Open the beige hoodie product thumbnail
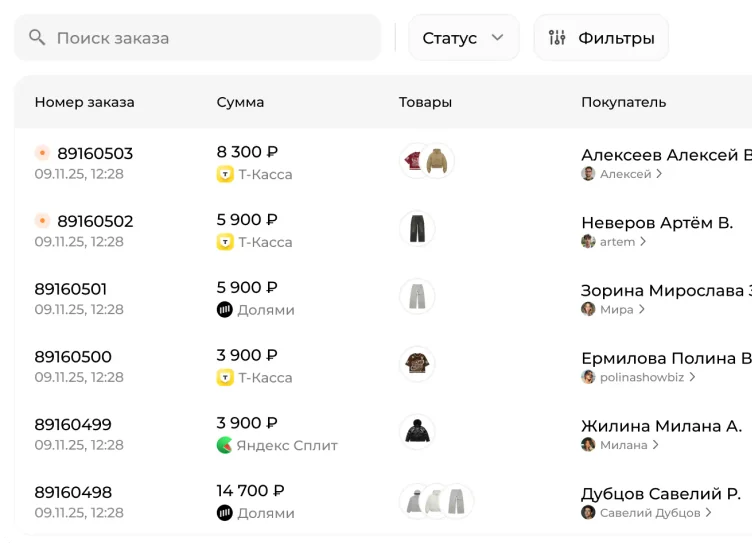 [437, 161]
